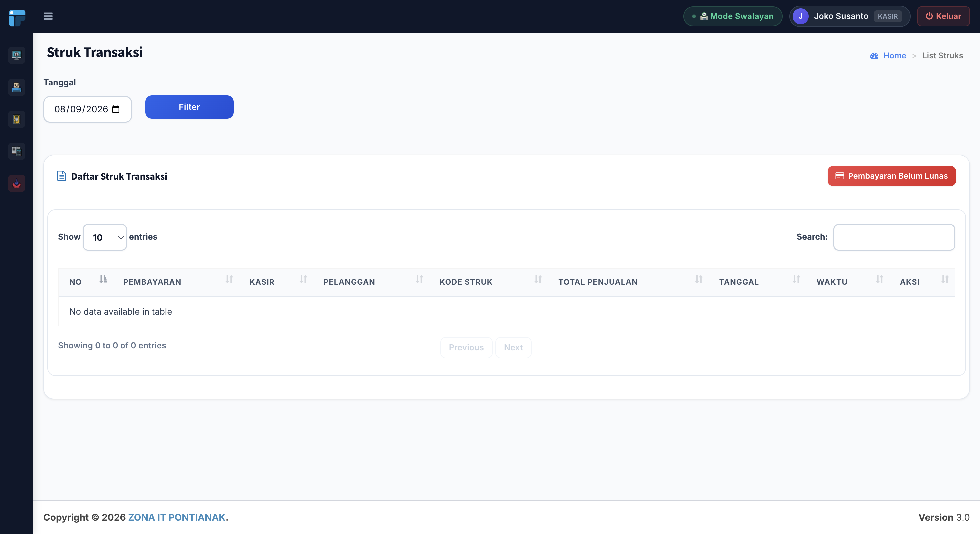
Task: Sort by AKSI column
Action: tap(922, 282)
